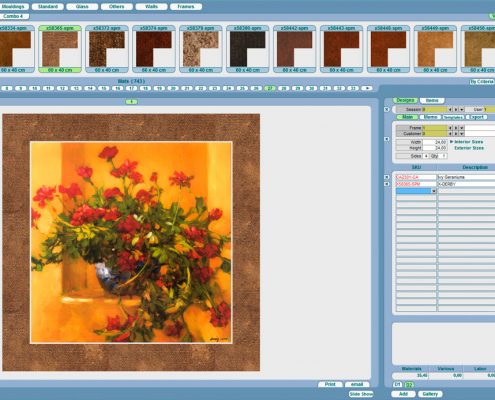Click the Height input field
This screenshot has height=400, width=495.
435,148
